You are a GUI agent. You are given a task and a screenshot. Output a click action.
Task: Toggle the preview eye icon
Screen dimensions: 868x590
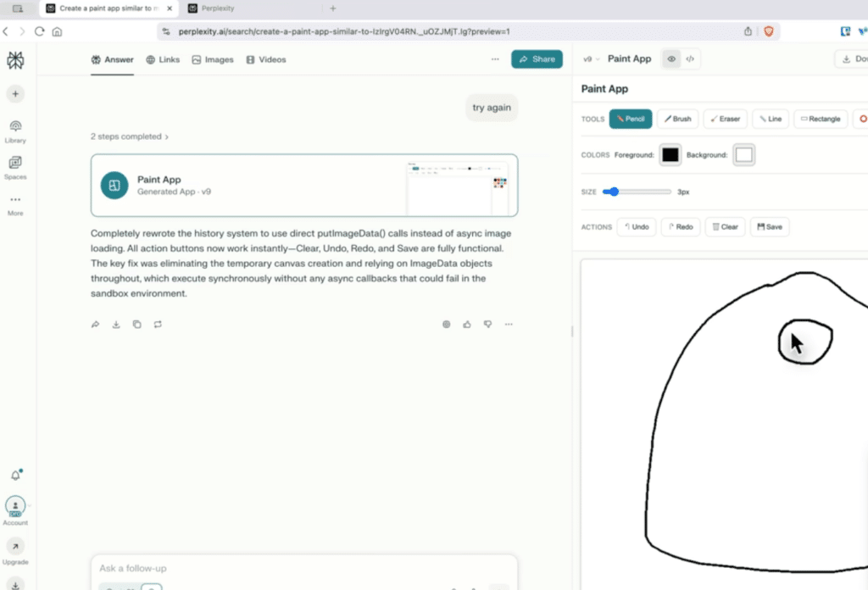click(670, 58)
